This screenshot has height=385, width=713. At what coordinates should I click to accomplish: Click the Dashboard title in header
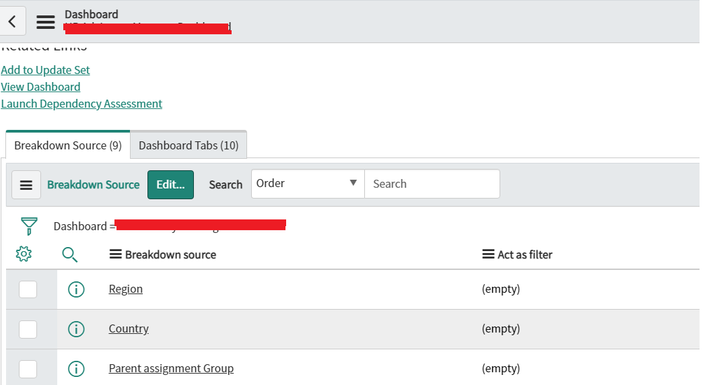[x=91, y=14]
